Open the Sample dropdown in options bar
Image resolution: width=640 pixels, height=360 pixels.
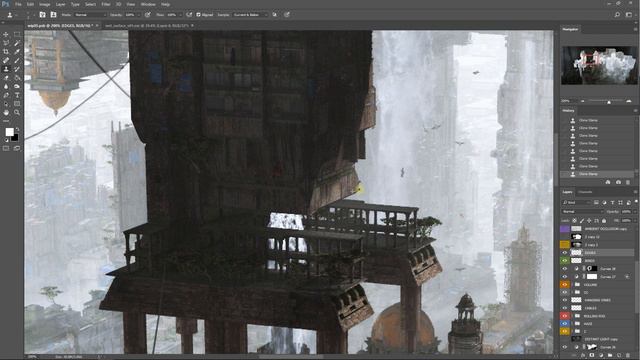(x=250, y=15)
